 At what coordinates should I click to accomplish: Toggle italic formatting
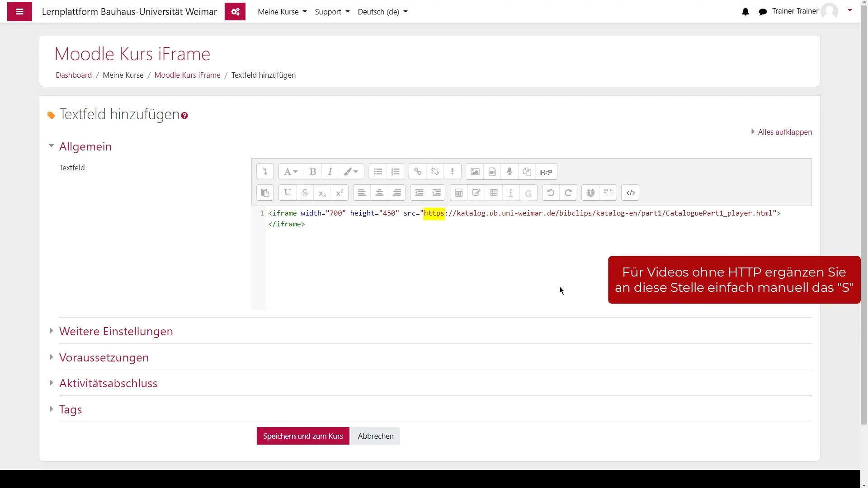(x=330, y=172)
